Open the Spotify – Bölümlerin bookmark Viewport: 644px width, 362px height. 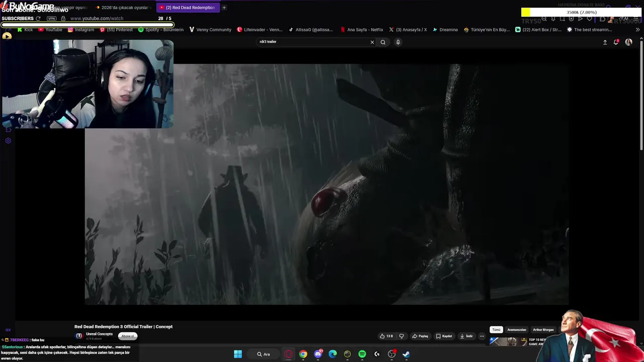161,30
